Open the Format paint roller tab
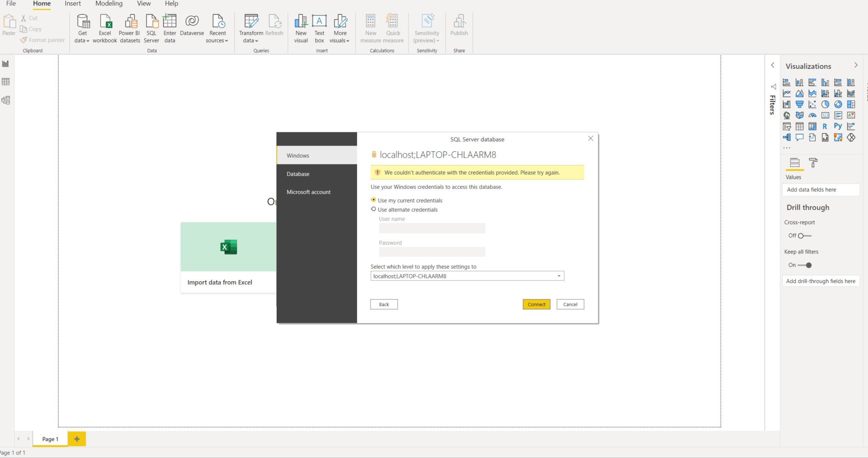The width and height of the screenshot is (868, 458). [x=813, y=163]
